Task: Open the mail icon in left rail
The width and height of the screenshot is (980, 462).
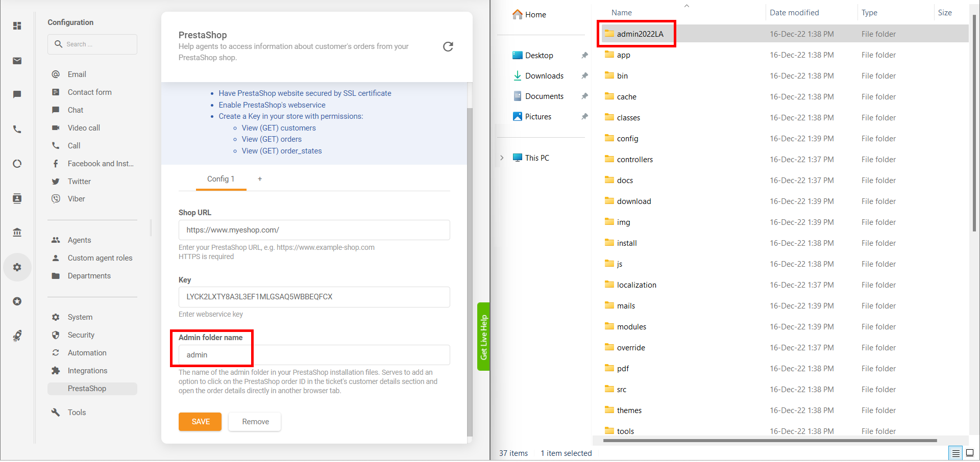Action: click(17, 61)
